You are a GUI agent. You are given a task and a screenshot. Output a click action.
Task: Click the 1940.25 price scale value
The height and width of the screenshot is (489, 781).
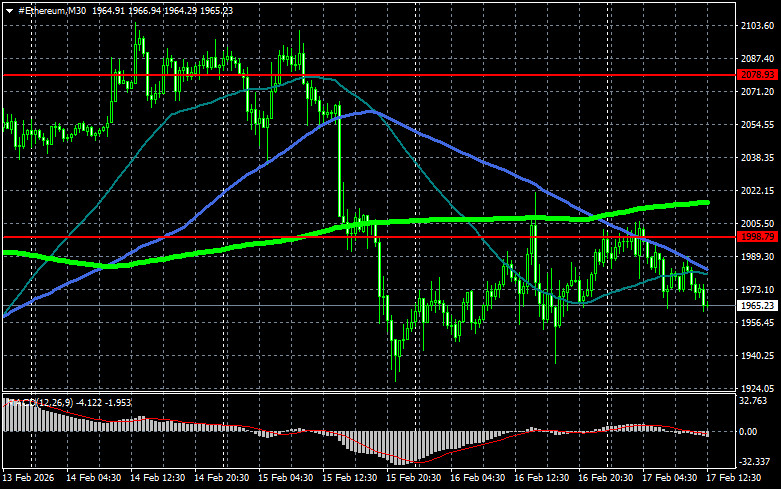(x=757, y=356)
